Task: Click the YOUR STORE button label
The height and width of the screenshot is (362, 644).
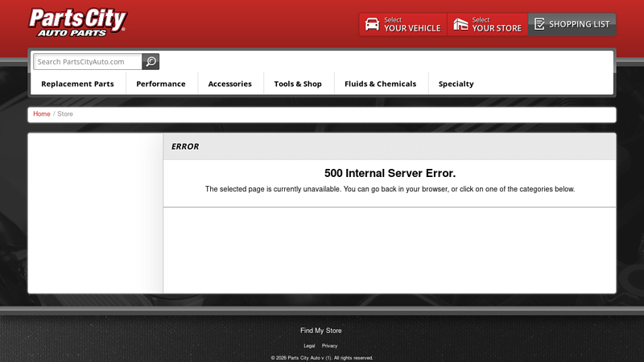Action: tap(497, 28)
